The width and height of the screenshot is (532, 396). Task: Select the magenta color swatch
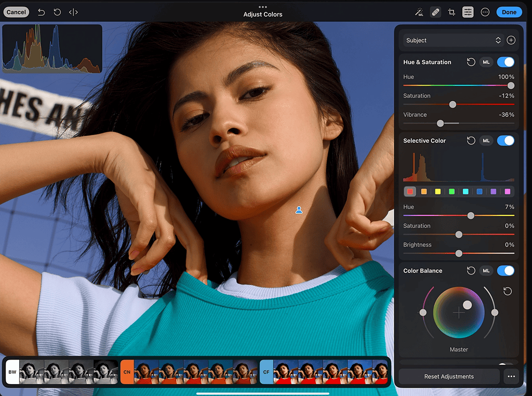508,192
